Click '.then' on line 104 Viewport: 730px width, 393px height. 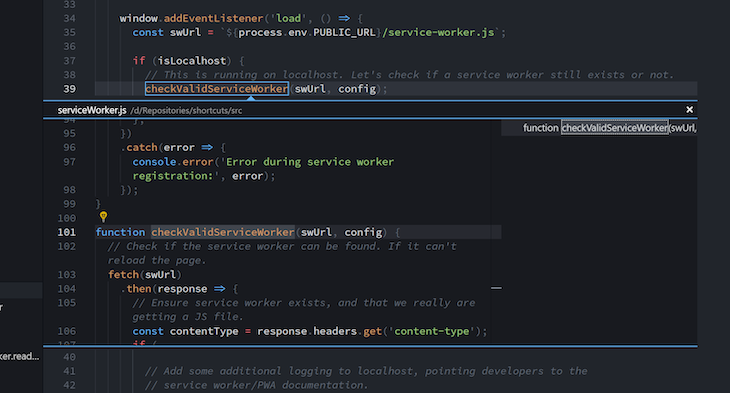pos(136,289)
